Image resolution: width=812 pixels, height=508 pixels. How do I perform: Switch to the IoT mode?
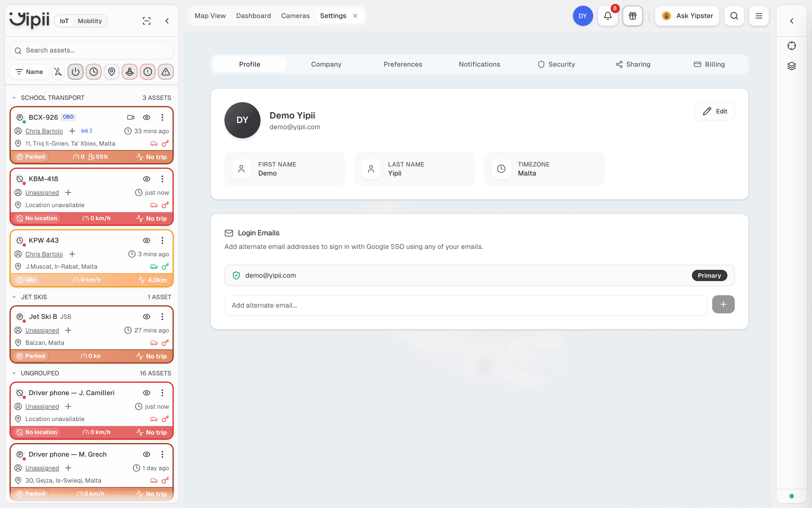tap(64, 21)
